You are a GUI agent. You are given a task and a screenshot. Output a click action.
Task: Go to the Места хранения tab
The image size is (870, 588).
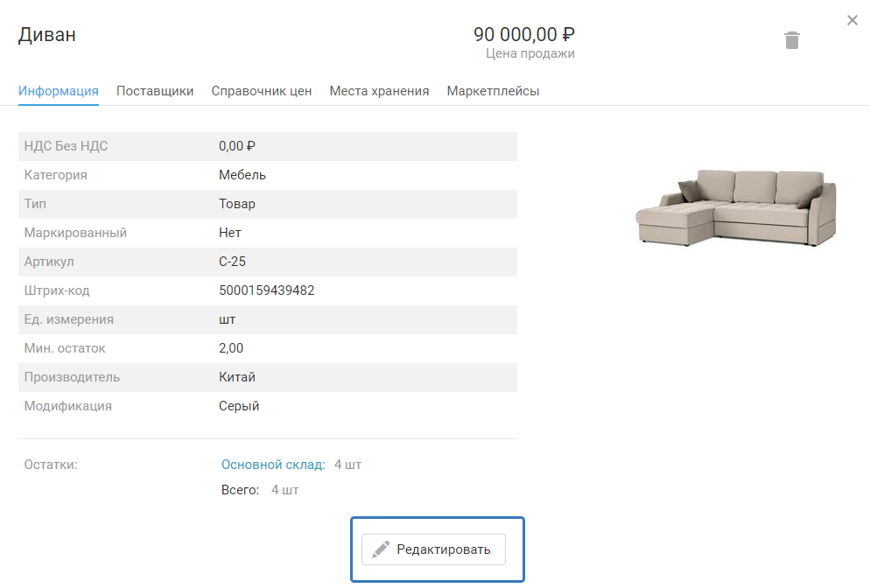(x=379, y=91)
